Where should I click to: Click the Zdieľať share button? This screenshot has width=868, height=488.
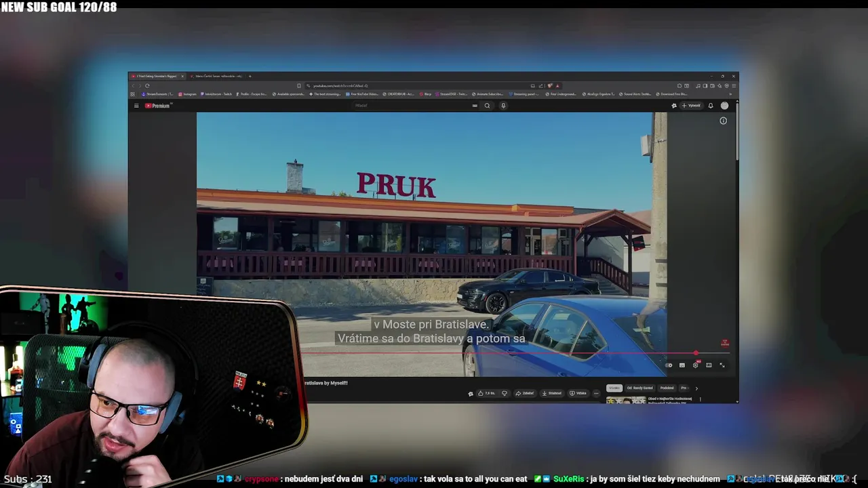click(x=524, y=393)
